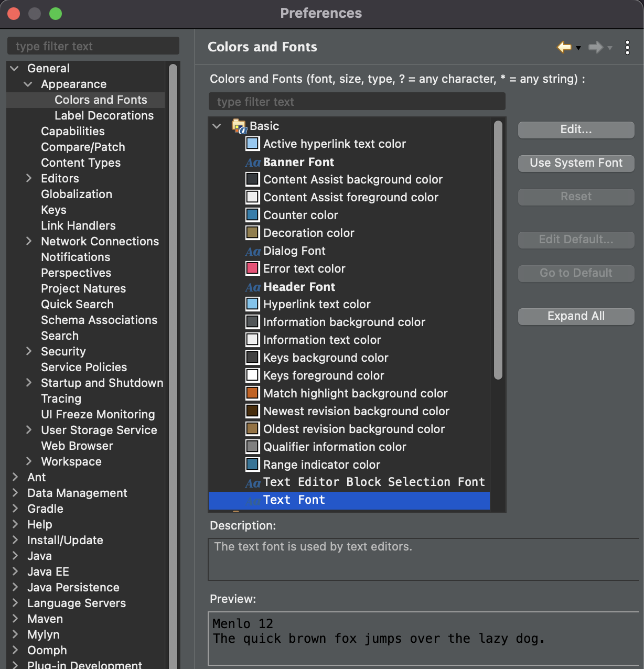Open UI Freeze Monitoring page
644x669 pixels.
[98, 414]
